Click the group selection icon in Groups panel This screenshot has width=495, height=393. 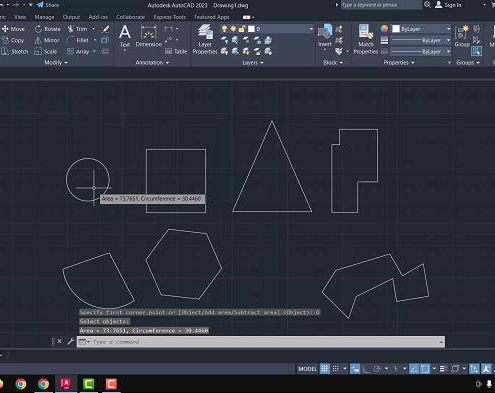(476, 51)
